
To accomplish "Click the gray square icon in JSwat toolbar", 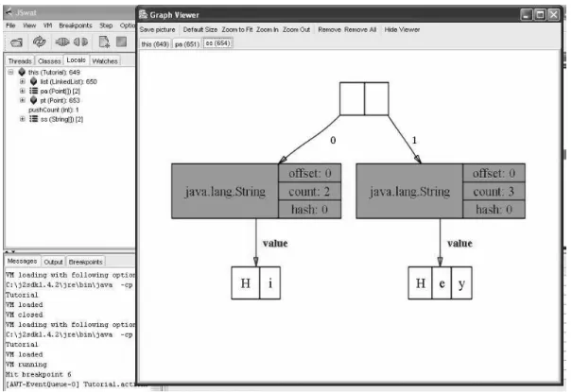I will tap(121, 42).
